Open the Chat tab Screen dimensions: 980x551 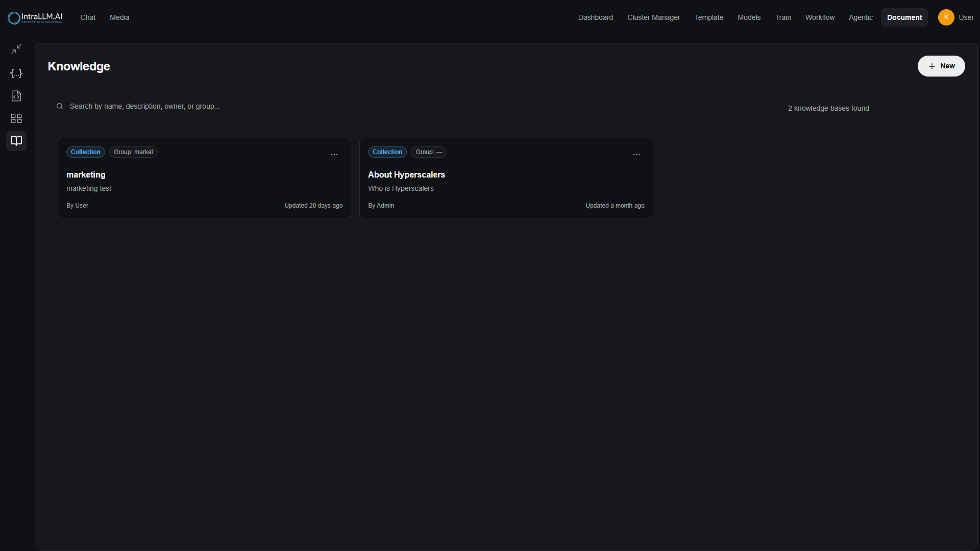click(x=88, y=17)
